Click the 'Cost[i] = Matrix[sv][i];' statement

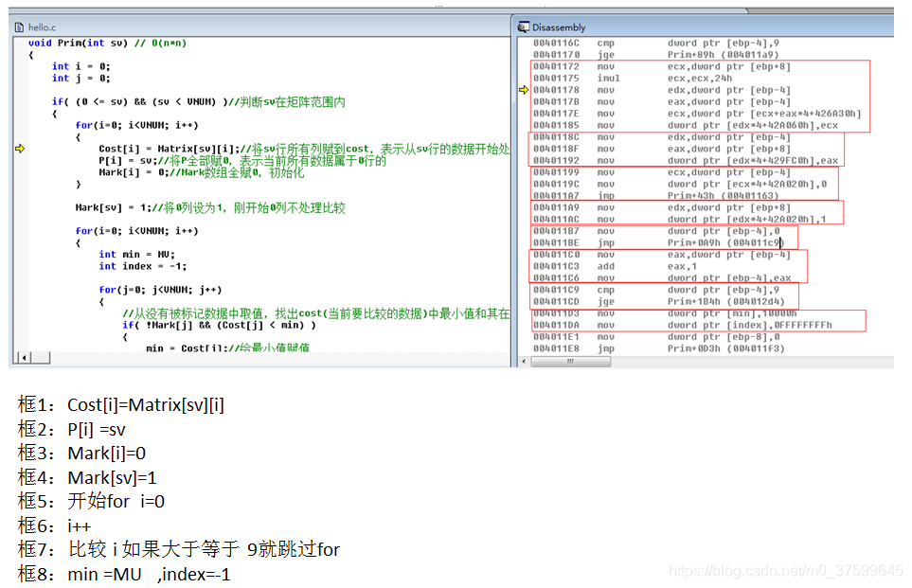(x=169, y=149)
